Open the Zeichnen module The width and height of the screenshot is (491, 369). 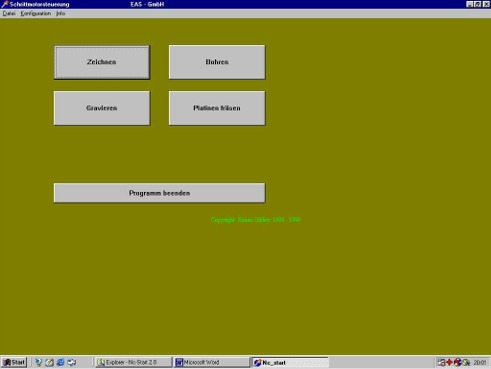pos(102,62)
